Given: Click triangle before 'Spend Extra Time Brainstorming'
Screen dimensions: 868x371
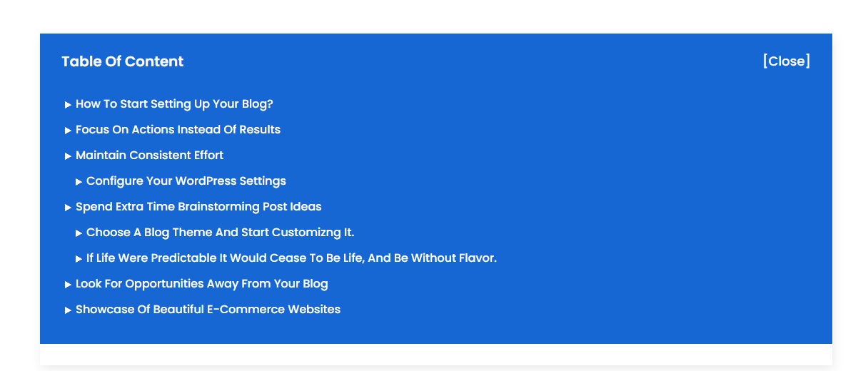Looking at the screenshot, I should [68, 208].
